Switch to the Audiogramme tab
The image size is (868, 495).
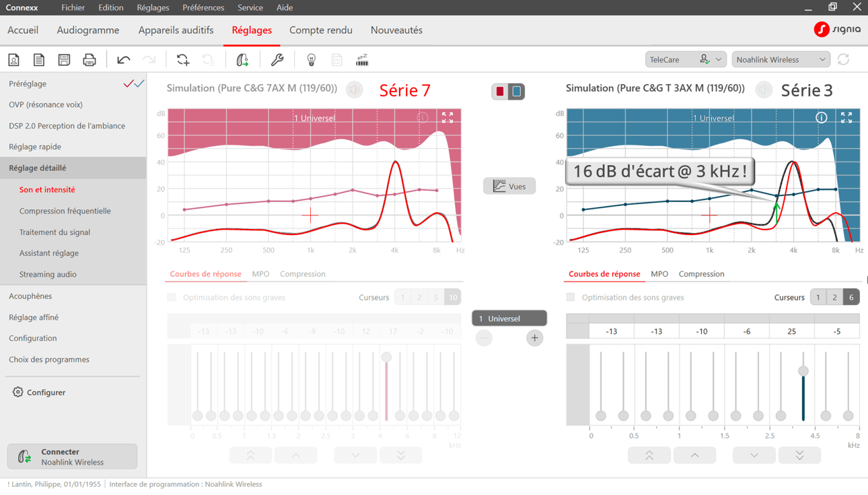point(88,30)
